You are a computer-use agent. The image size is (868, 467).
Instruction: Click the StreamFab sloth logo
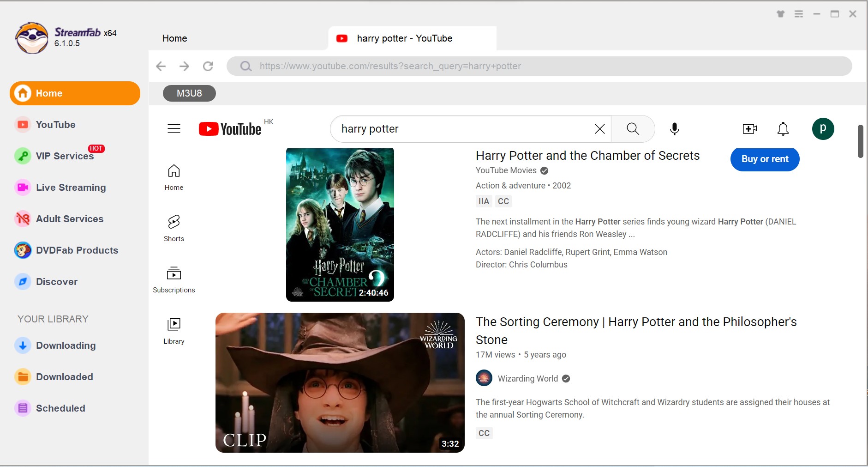(x=31, y=38)
